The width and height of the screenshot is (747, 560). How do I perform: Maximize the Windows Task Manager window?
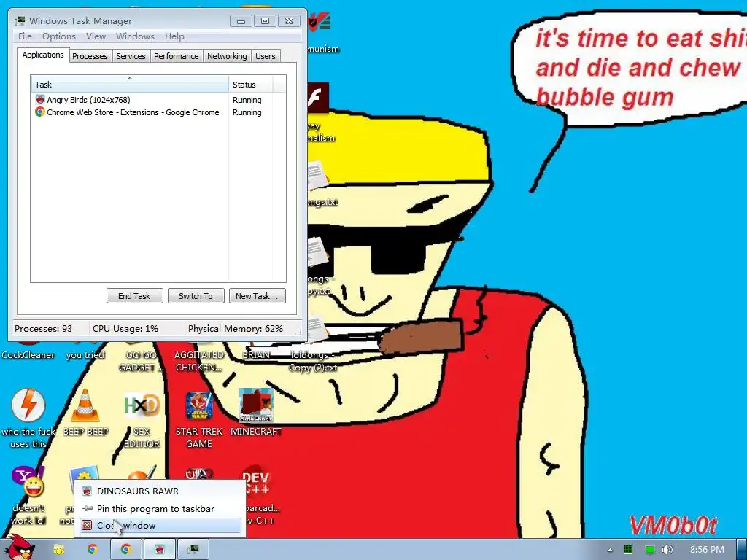point(266,21)
